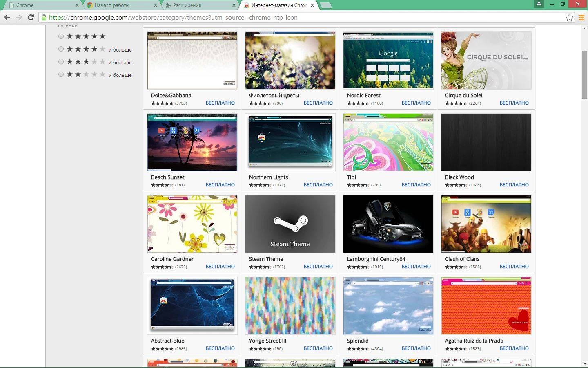
Task: Click the scrollbar down arrow
Action: point(584,363)
